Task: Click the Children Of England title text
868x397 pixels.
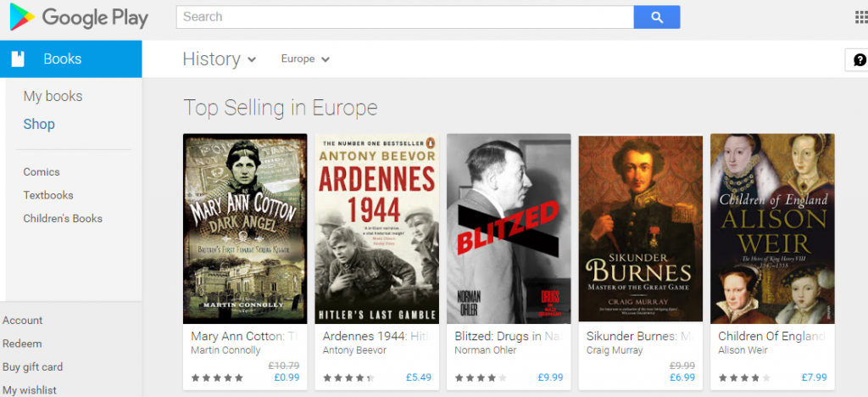Action: click(x=771, y=336)
